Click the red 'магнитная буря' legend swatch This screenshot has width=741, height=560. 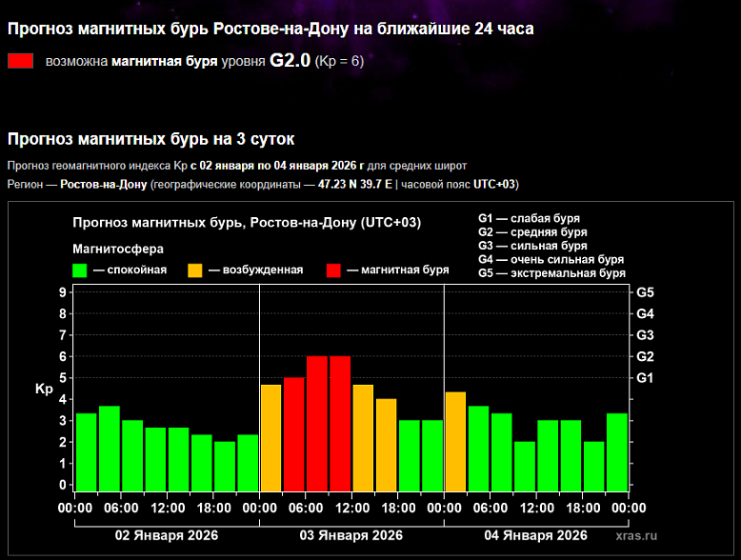click(x=334, y=270)
